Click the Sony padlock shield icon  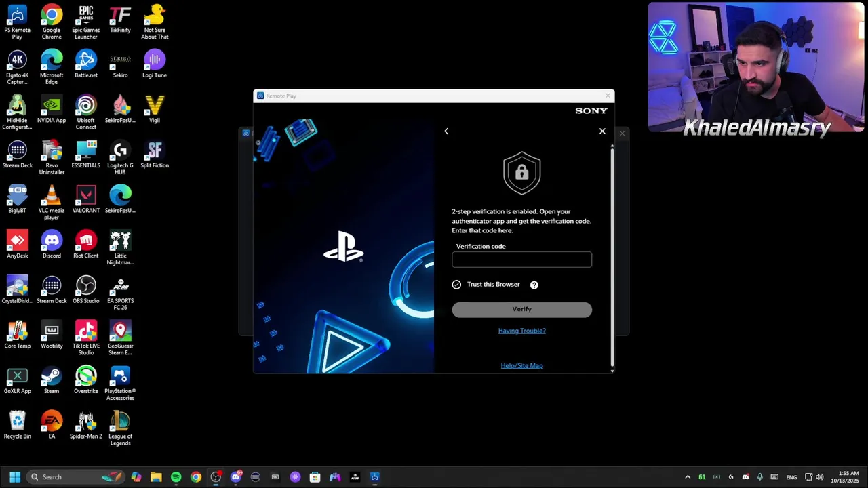521,173
